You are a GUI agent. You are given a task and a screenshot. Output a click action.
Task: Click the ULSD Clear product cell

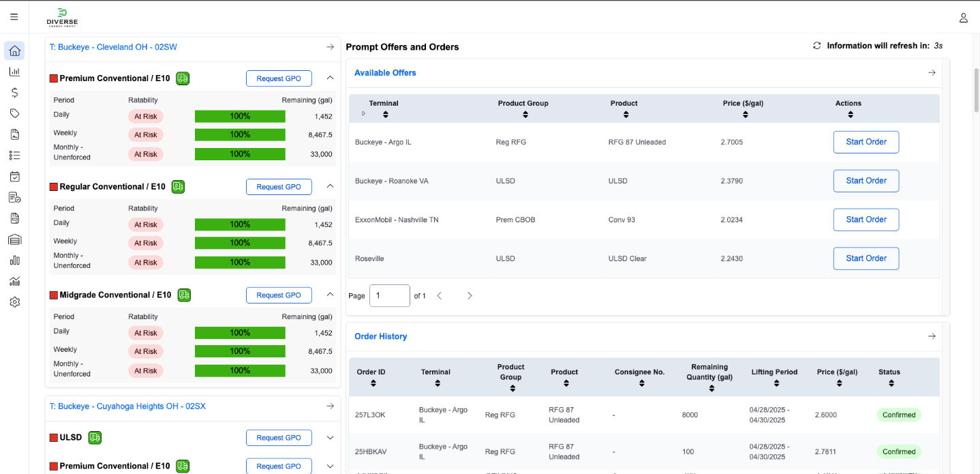[628, 258]
